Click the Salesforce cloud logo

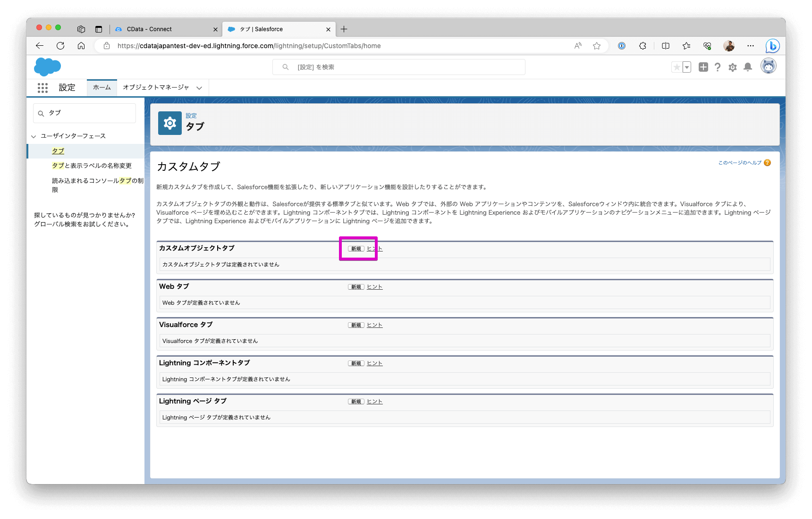47,67
